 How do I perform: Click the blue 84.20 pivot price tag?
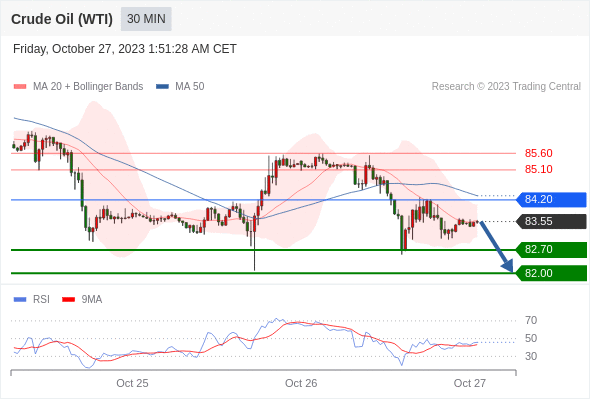[x=551, y=199]
